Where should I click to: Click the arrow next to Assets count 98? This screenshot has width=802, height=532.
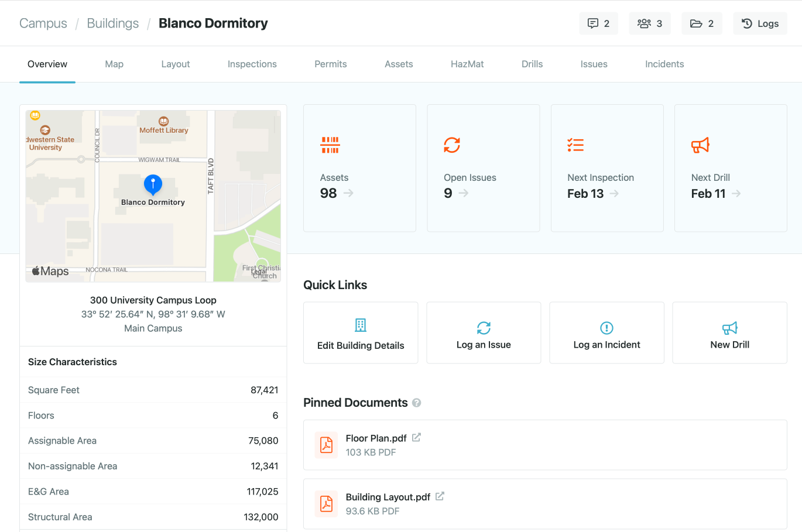348,193
